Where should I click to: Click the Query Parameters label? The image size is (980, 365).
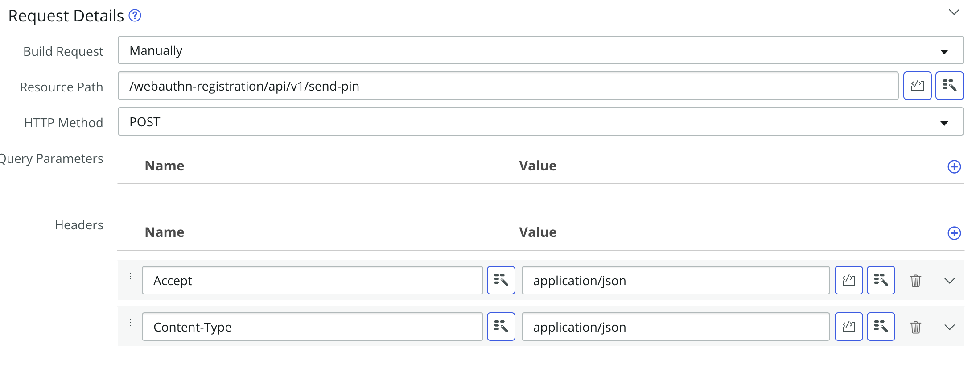(x=51, y=159)
